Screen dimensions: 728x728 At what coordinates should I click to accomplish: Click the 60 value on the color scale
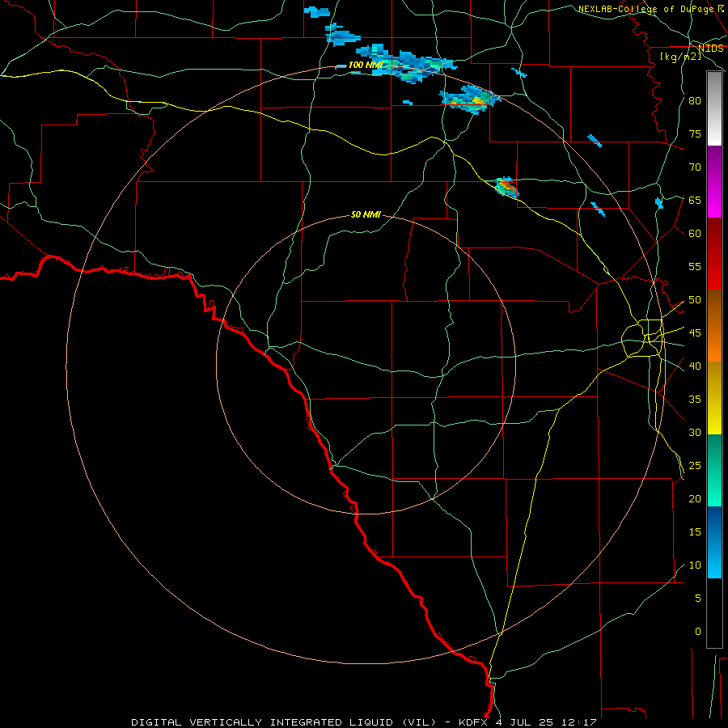click(x=695, y=234)
